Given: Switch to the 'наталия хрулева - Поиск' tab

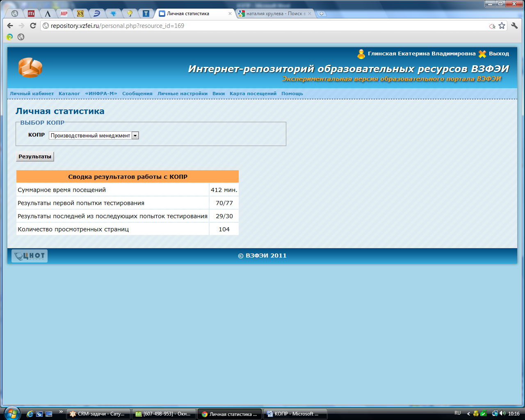Looking at the screenshot, I should tap(275, 14).
